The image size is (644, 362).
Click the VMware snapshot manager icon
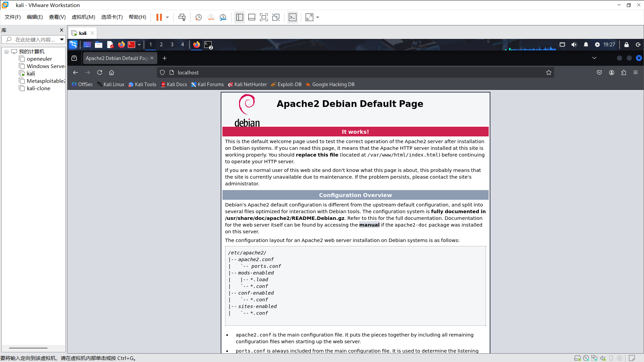click(223, 17)
